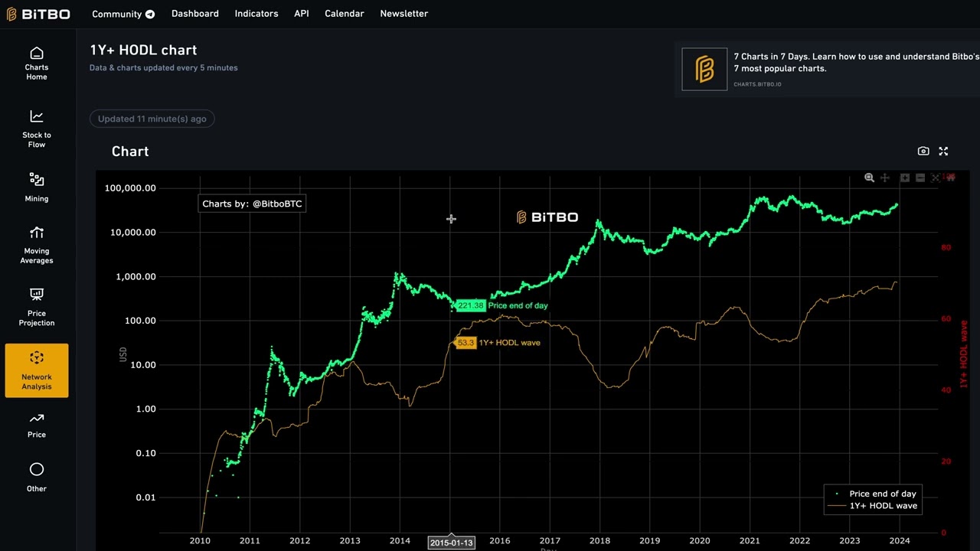The width and height of the screenshot is (980, 551).
Task: Select the chart pan tool
Action: point(885,178)
